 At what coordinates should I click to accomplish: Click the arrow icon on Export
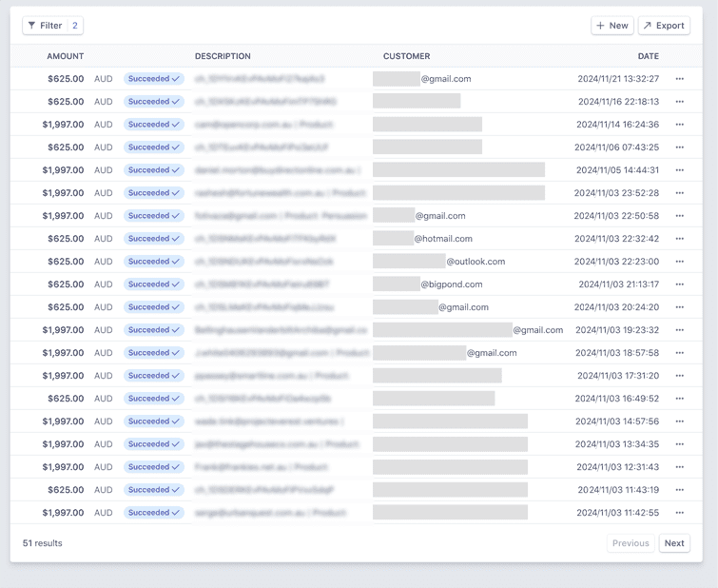coord(647,26)
